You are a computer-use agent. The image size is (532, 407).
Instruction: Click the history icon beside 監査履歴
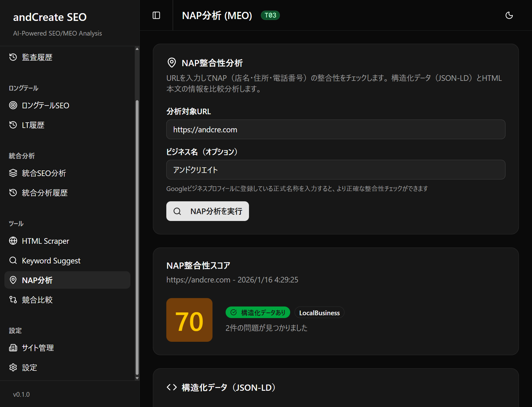pos(13,57)
